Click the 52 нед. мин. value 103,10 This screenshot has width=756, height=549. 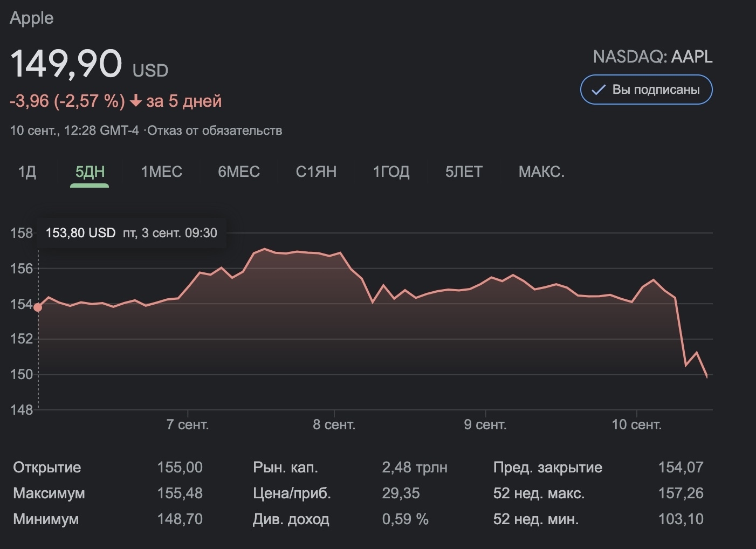click(681, 519)
